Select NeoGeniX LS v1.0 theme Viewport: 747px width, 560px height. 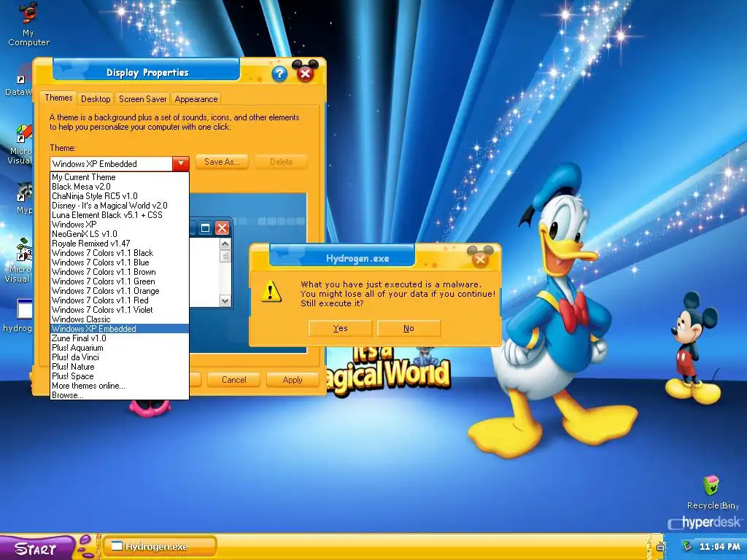(120, 234)
